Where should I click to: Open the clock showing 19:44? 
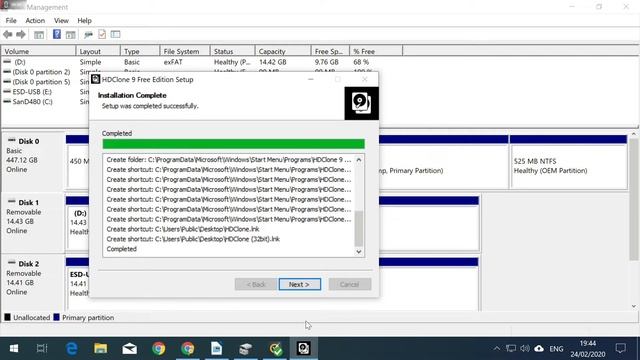(588, 349)
